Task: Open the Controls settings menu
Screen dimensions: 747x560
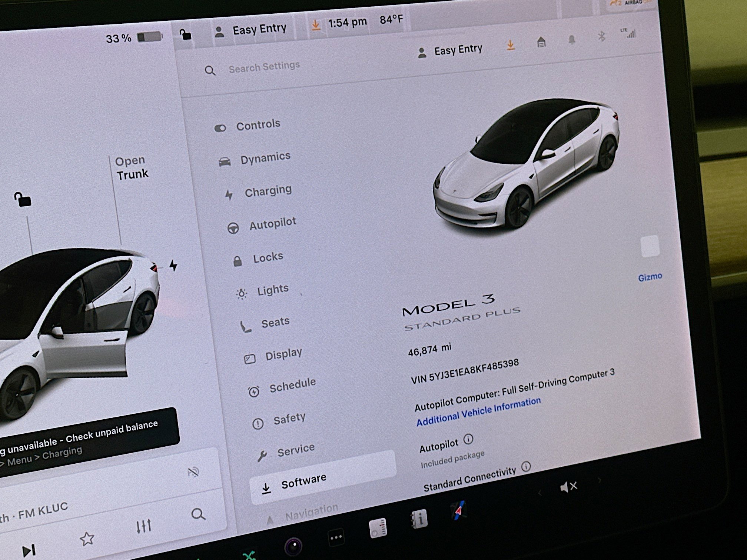Action: [x=248, y=126]
